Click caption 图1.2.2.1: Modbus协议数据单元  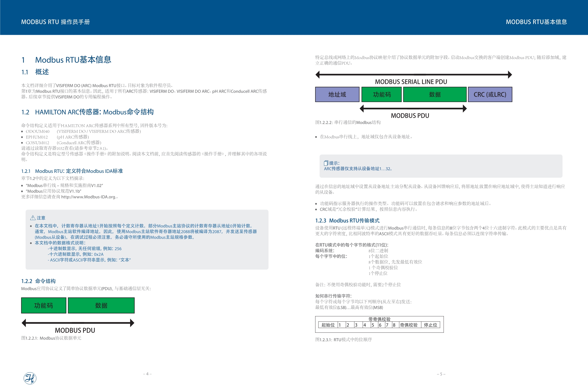51,338
